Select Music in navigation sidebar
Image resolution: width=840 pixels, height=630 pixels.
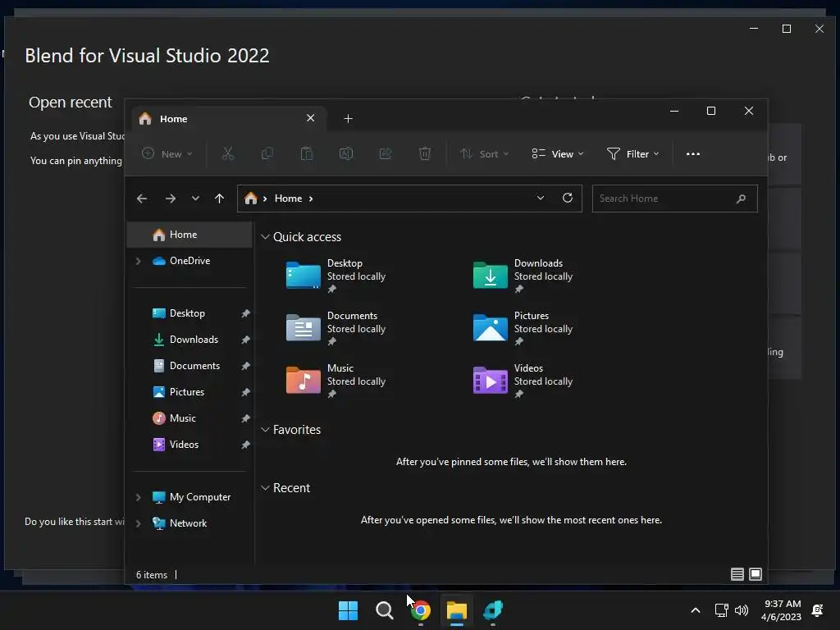189,418
